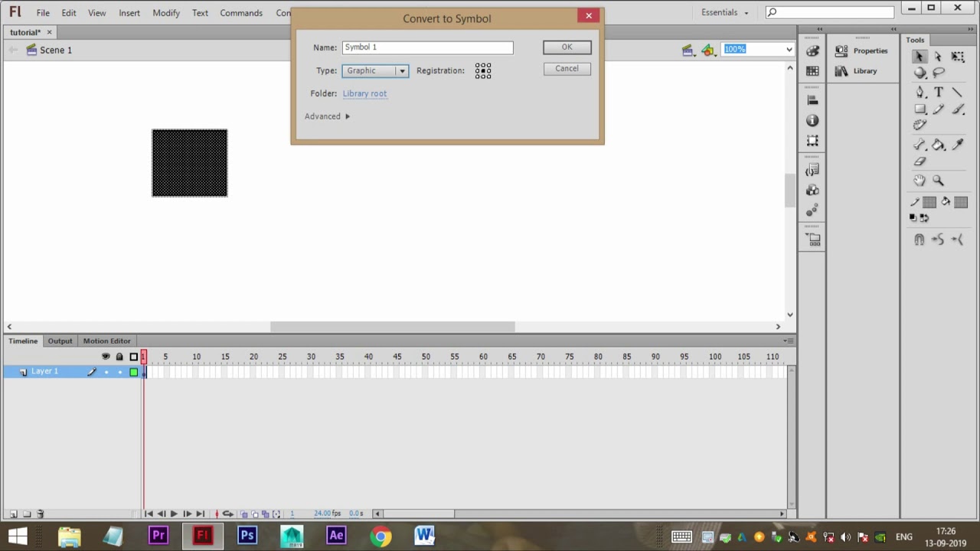Select the Free Transform tool
Image resolution: width=980 pixels, height=551 pixels.
point(958,57)
